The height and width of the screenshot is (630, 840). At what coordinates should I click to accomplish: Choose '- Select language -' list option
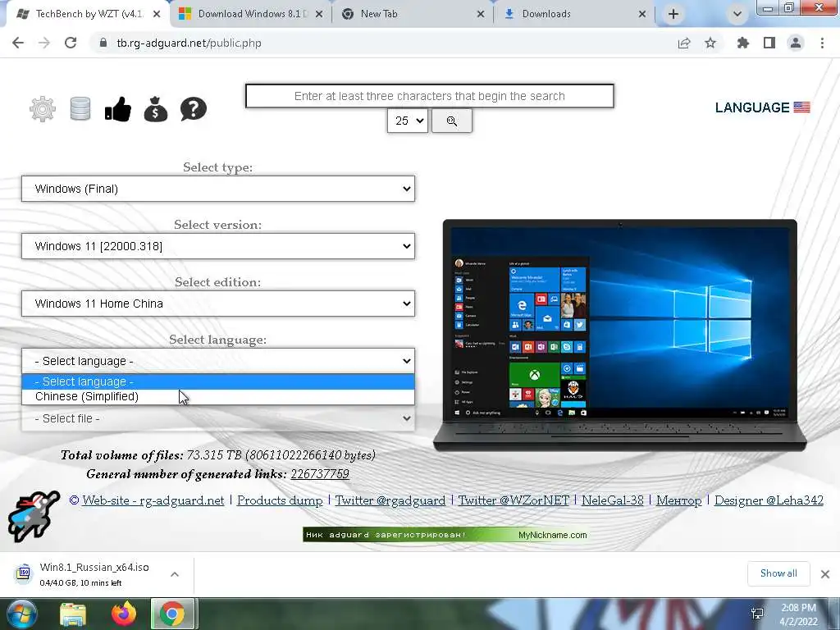tap(218, 381)
